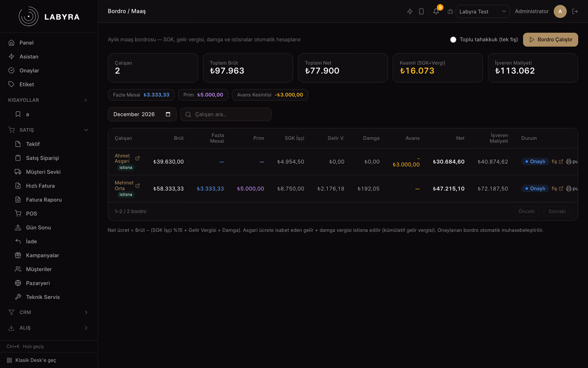Open the Administrator avatar A
588x368 pixels.
(560, 11)
